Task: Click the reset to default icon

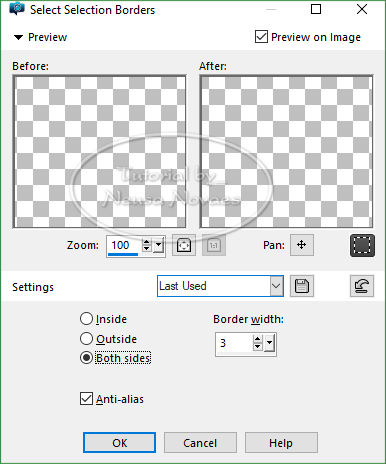Action: 362,286
